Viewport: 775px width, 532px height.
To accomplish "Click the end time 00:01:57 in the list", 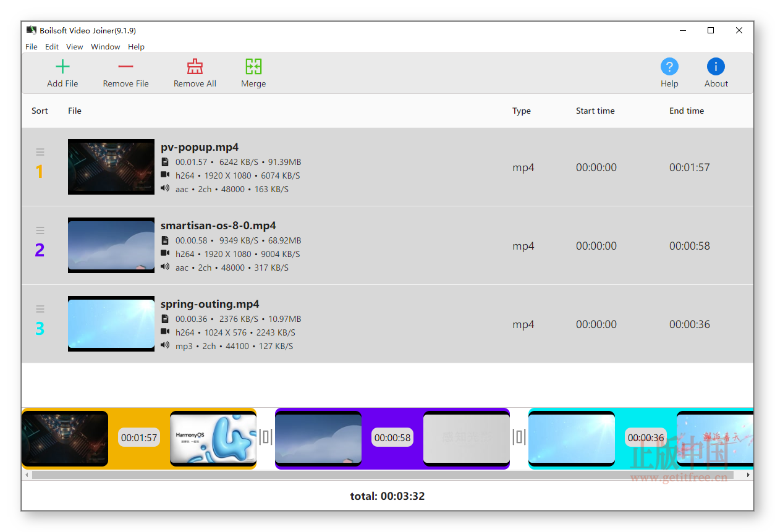I will point(690,167).
